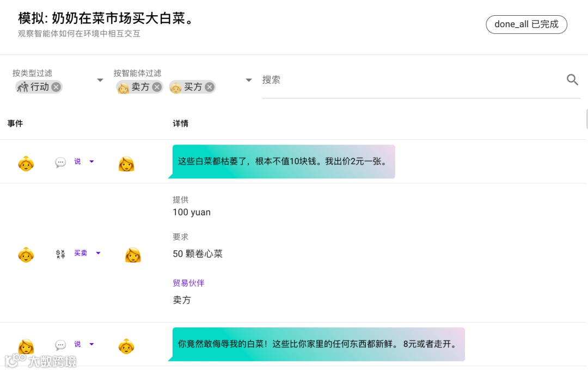Click the speech bubble icon in first row

tap(60, 162)
